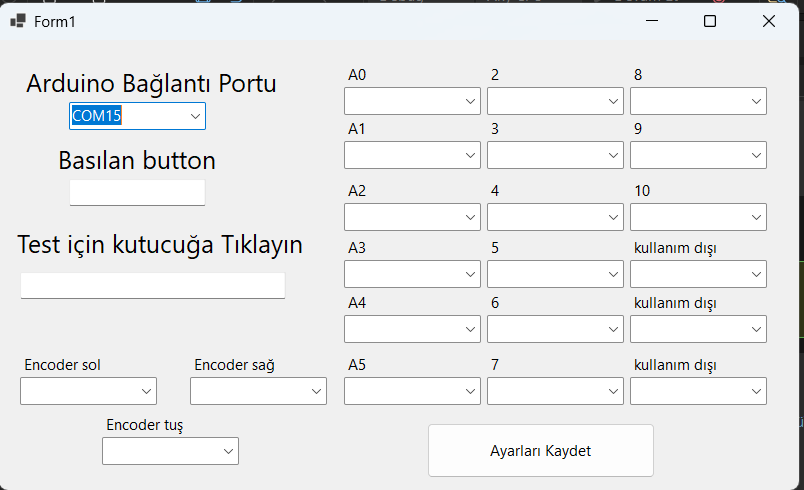Expand the A5 pin dropdown

click(412, 391)
